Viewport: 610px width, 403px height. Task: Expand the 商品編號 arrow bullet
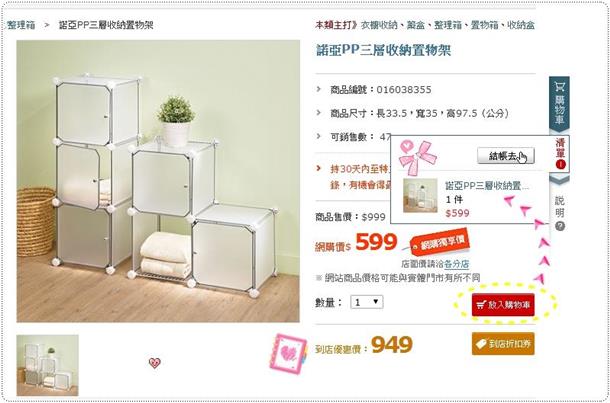point(319,89)
